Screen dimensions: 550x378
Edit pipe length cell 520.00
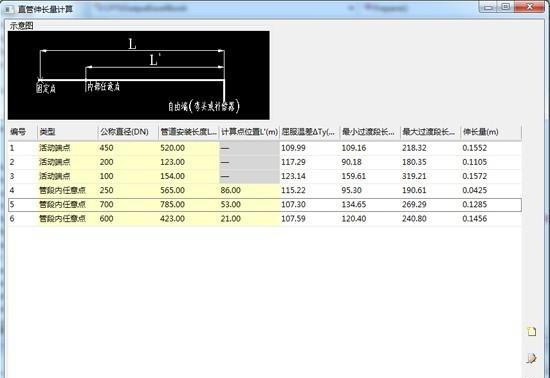click(189, 148)
